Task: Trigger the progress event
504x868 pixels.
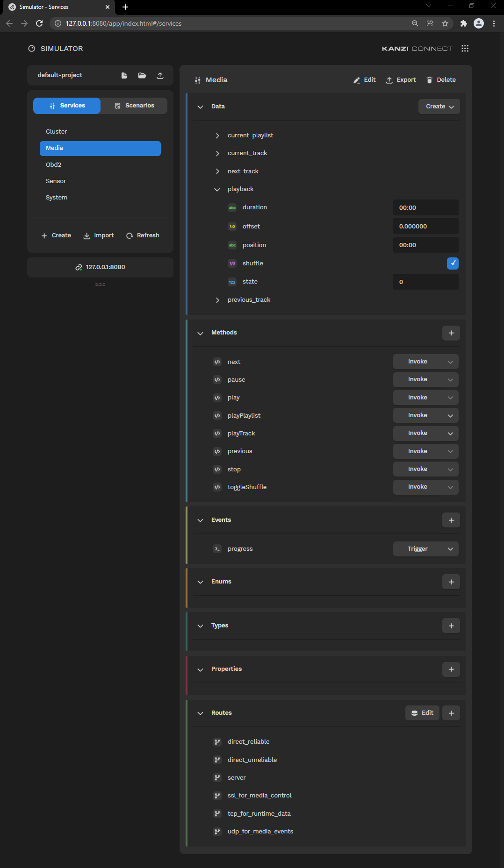Action: click(x=418, y=549)
